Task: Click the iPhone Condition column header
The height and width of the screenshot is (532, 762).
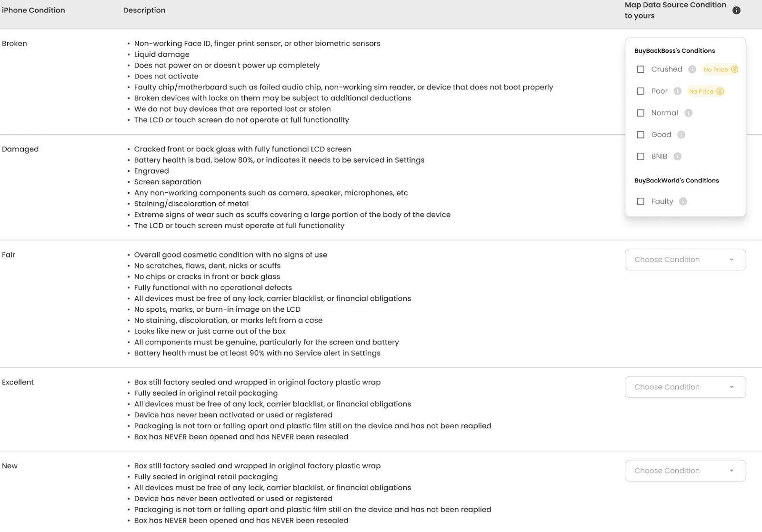Action: (33, 10)
